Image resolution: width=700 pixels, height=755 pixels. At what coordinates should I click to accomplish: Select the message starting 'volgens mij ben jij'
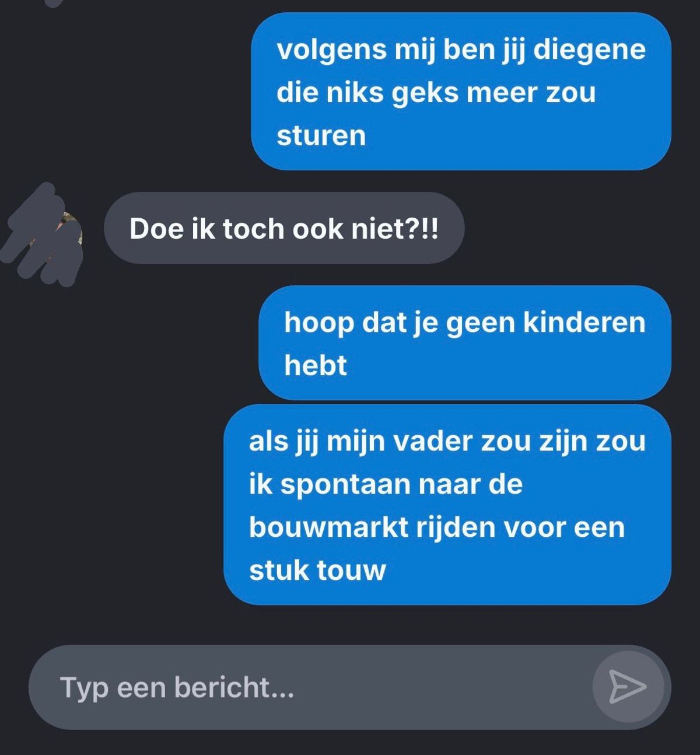(461, 92)
